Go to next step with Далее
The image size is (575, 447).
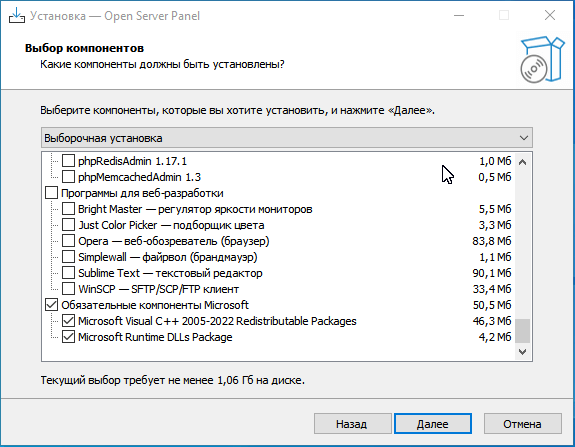[x=433, y=424]
